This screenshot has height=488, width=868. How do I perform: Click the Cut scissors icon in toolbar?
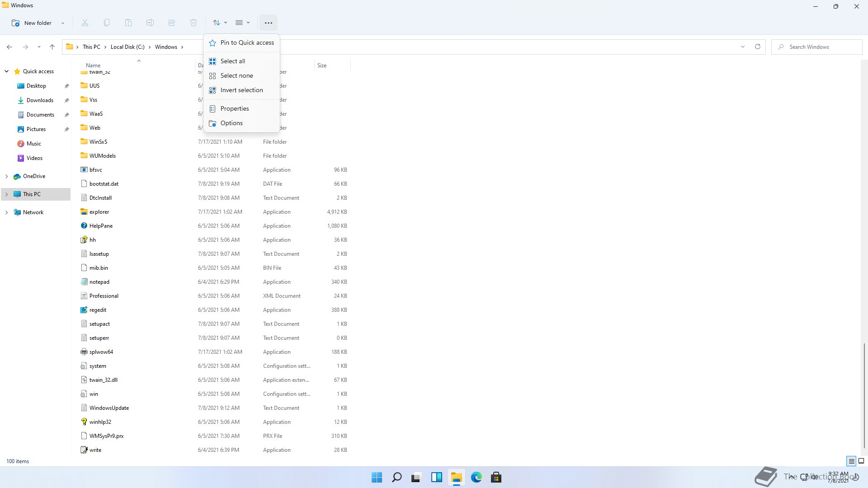point(85,23)
